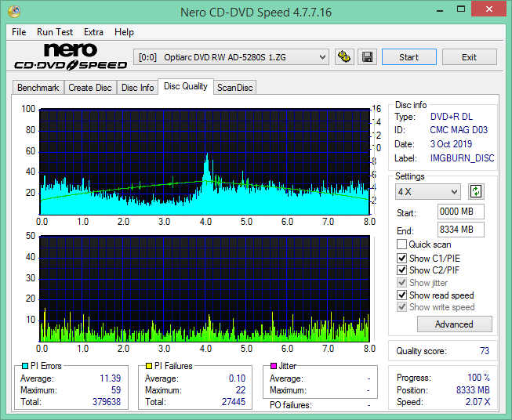Click the cyan PI Errors color swatch
Image resolution: width=512 pixels, height=420 pixels.
pyautogui.click(x=24, y=366)
